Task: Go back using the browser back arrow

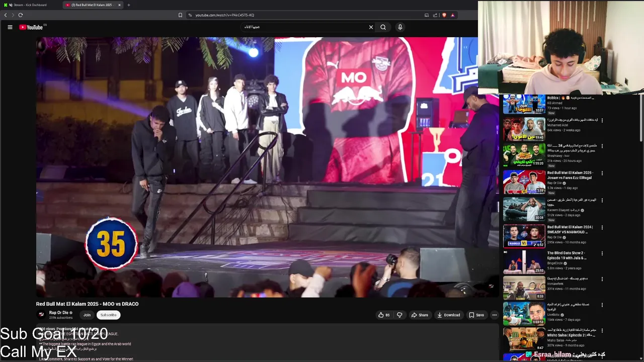Action: [x=6, y=15]
